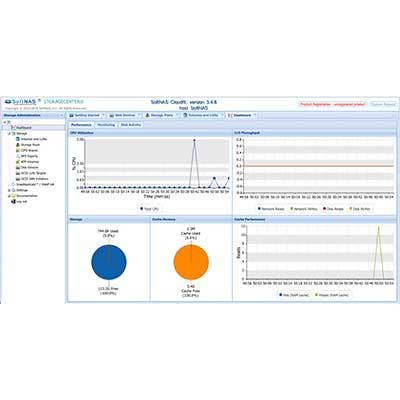
Task: Collapse the Storage tree node
Action: [x=9, y=133]
